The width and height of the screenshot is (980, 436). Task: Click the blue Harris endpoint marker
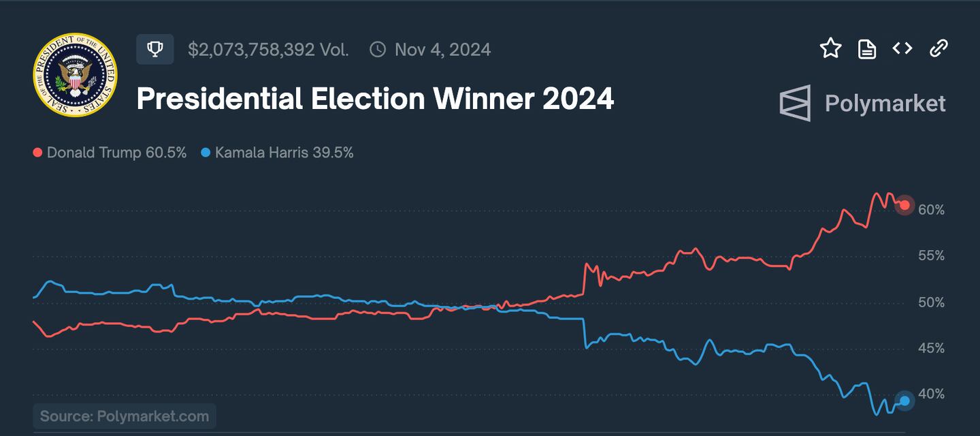(x=904, y=400)
